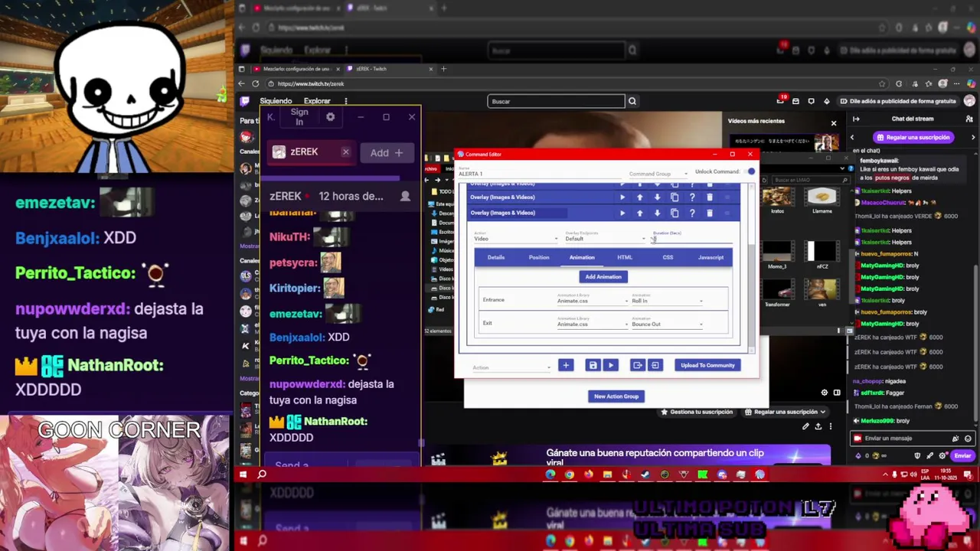Open Twitch notifications inbox with badge
980x551 pixels.
(781, 101)
